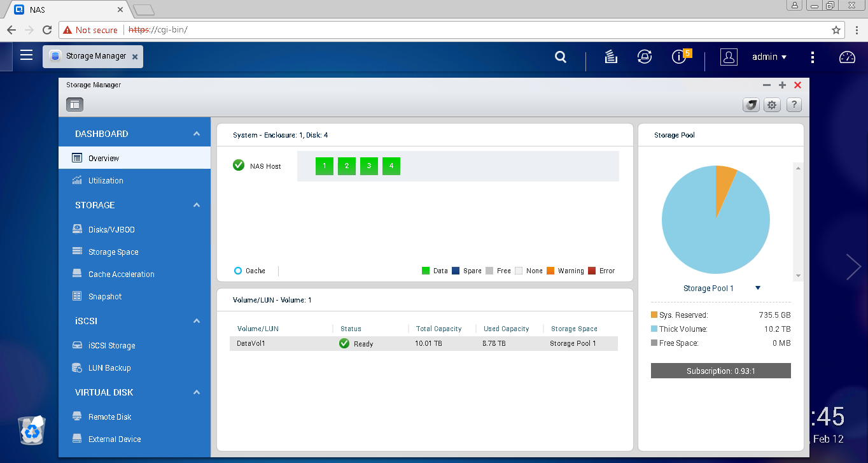
Task: Select the Cache radio indicator
Action: 238,271
